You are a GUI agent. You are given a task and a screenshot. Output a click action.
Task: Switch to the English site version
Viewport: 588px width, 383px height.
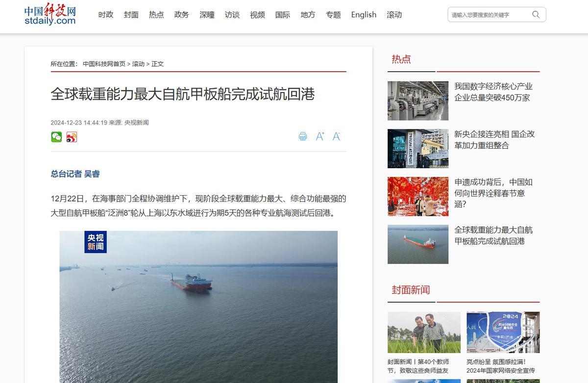[x=364, y=15]
